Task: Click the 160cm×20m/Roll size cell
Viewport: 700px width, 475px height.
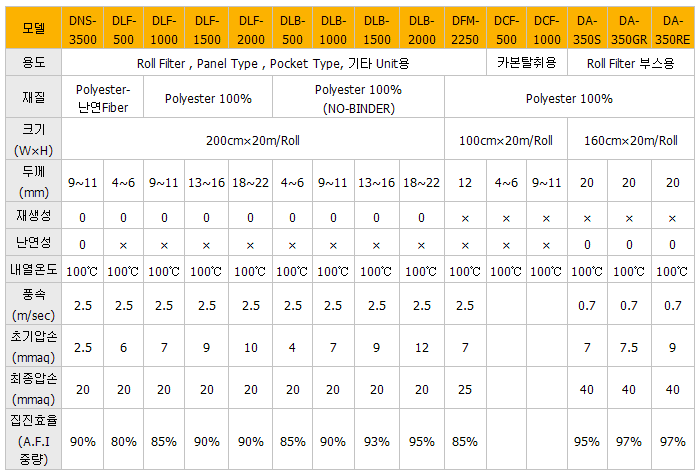Action: (631, 139)
